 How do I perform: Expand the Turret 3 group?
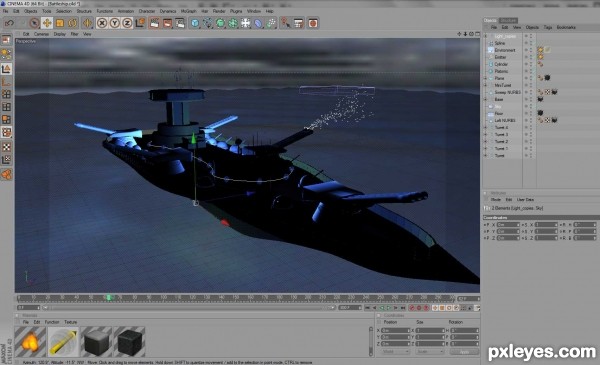coord(486,134)
